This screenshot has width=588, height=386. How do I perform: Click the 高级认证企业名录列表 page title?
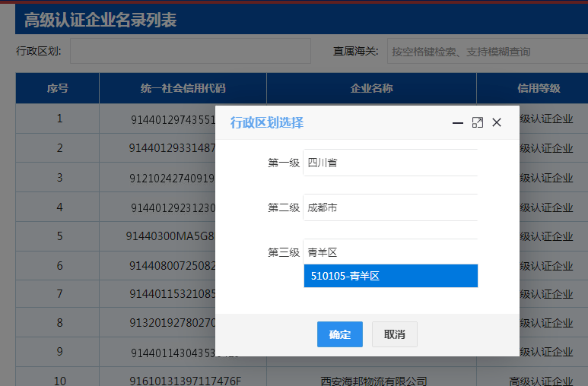(x=100, y=20)
